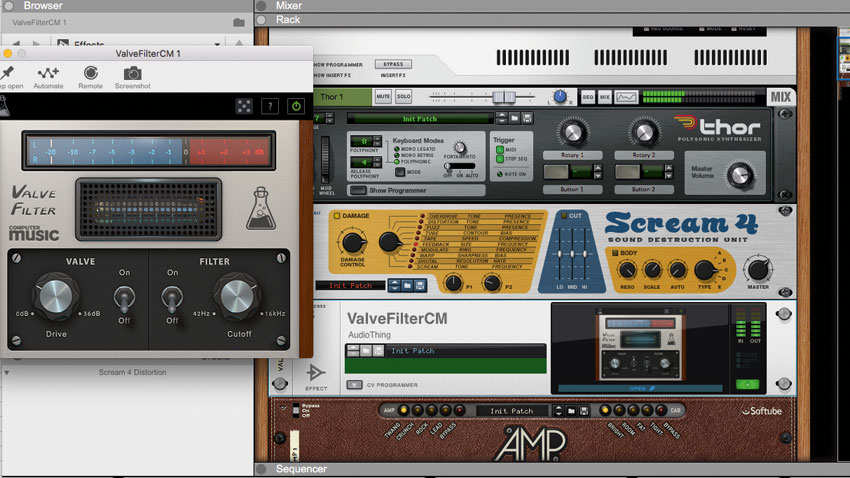Click the Portamento knob on Thor
The height and width of the screenshot is (478, 850).
point(460,147)
